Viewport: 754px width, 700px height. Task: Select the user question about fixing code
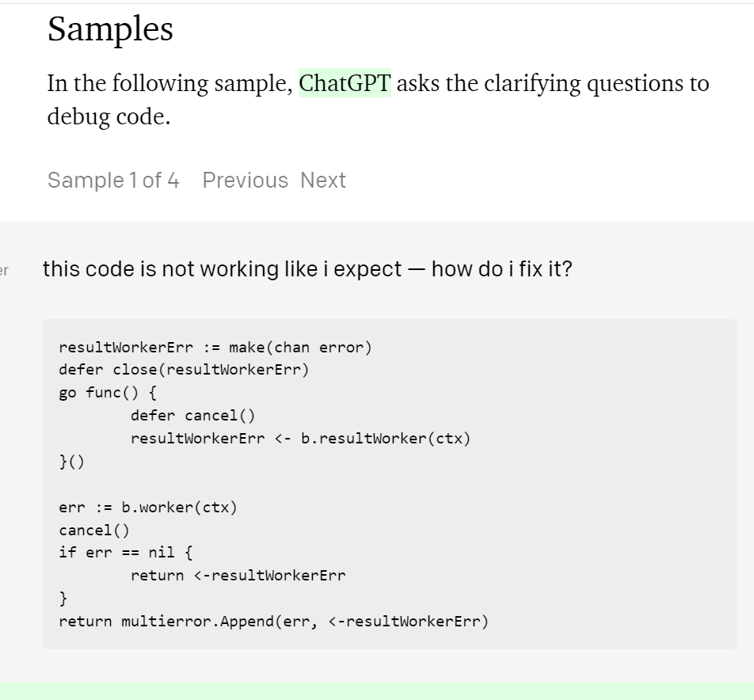coord(307,269)
